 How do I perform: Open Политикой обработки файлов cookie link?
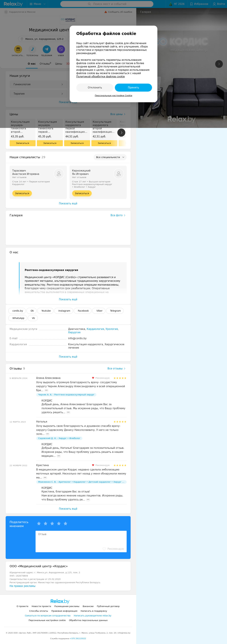click(x=101, y=76)
